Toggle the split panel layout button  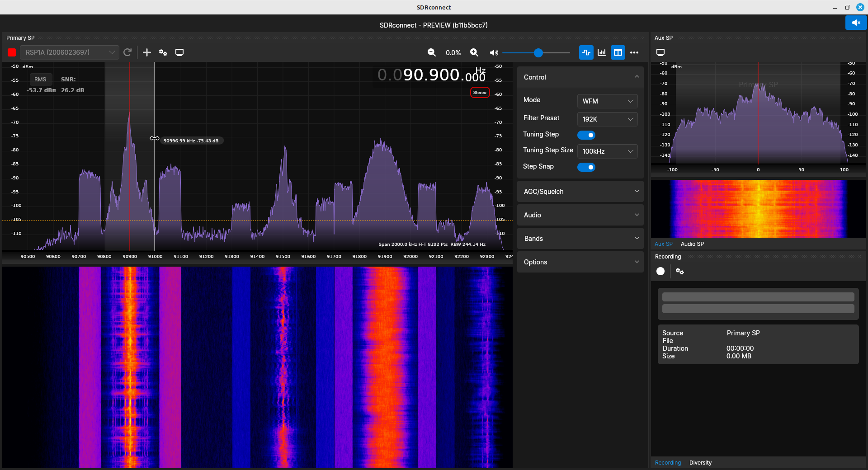click(618, 52)
